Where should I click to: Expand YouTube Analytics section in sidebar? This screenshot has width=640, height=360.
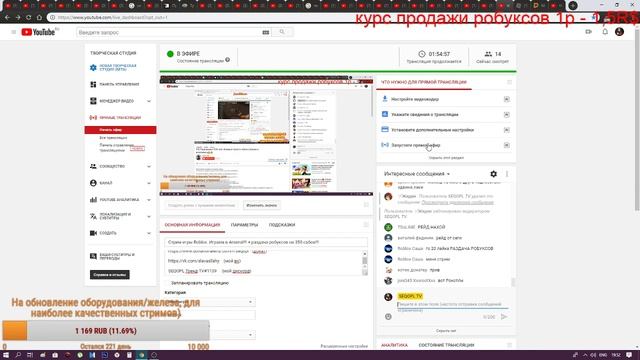pyautogui.click(x=149, y=200)
